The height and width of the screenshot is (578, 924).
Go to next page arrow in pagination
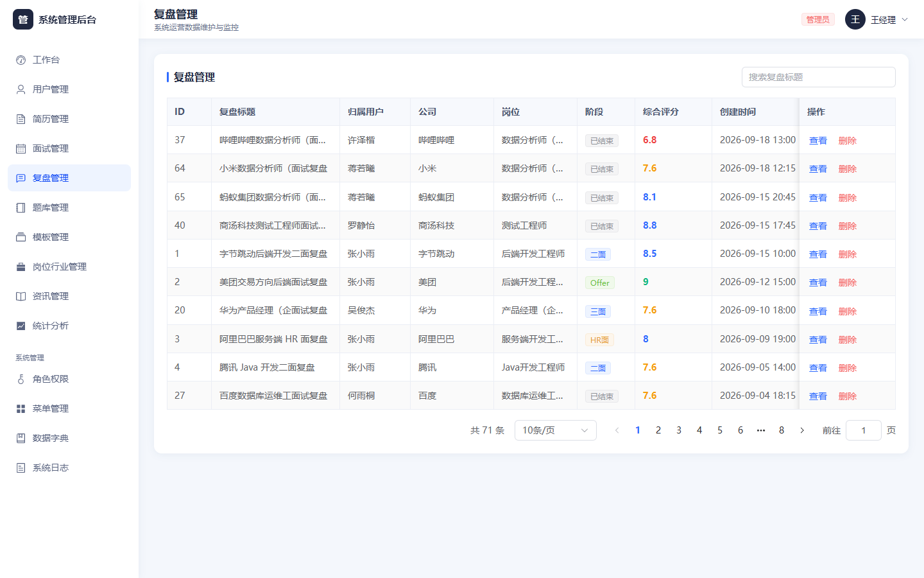point(802,430)
